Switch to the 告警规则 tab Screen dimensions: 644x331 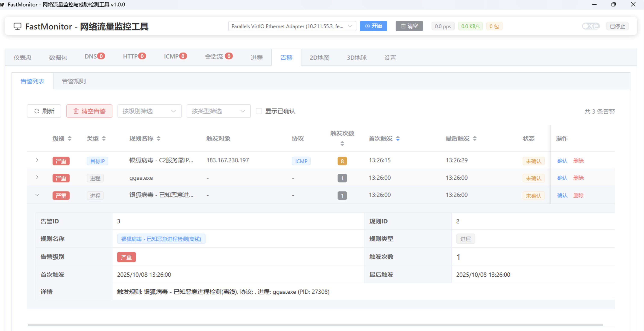coord(74,81)
